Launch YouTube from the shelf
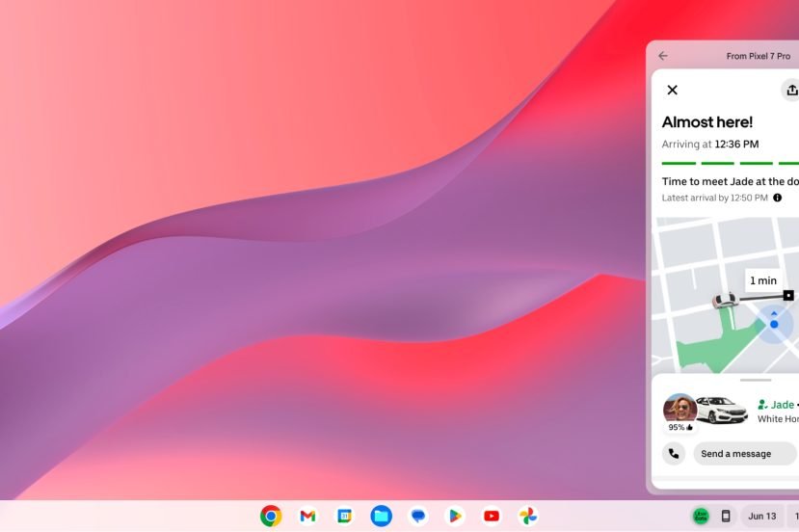 tap(492, 517)
